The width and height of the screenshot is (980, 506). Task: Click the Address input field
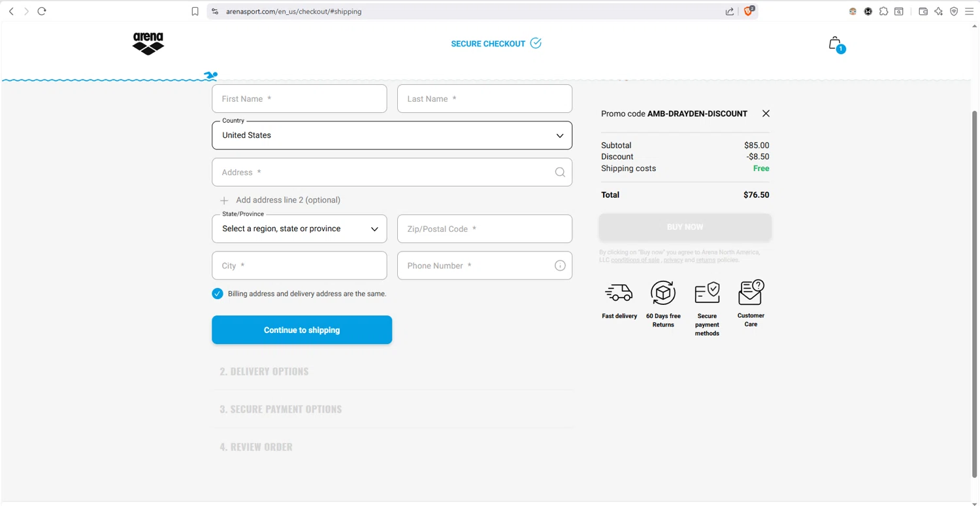[392, 172]
